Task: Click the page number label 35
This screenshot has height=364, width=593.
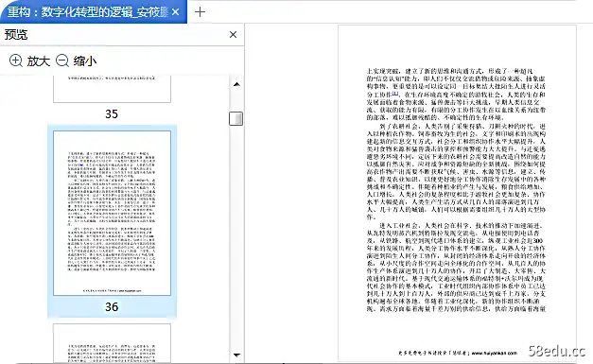Action: tap(112, 113)
